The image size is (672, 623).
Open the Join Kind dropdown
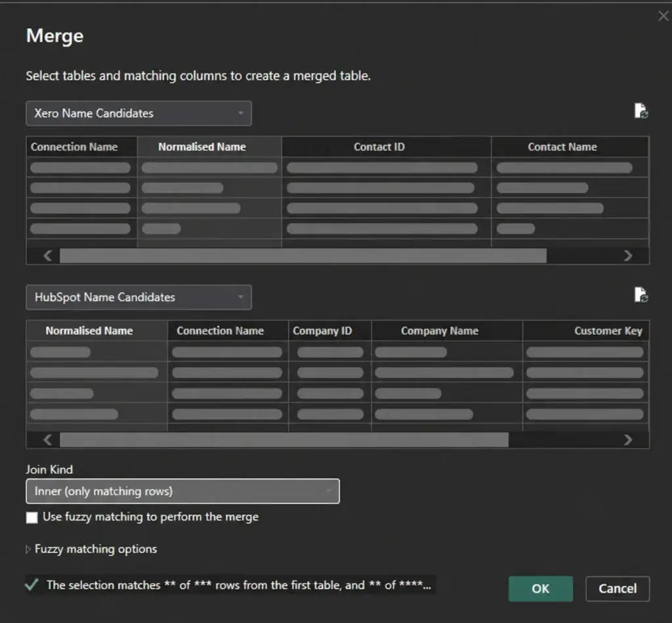point(182,491)
